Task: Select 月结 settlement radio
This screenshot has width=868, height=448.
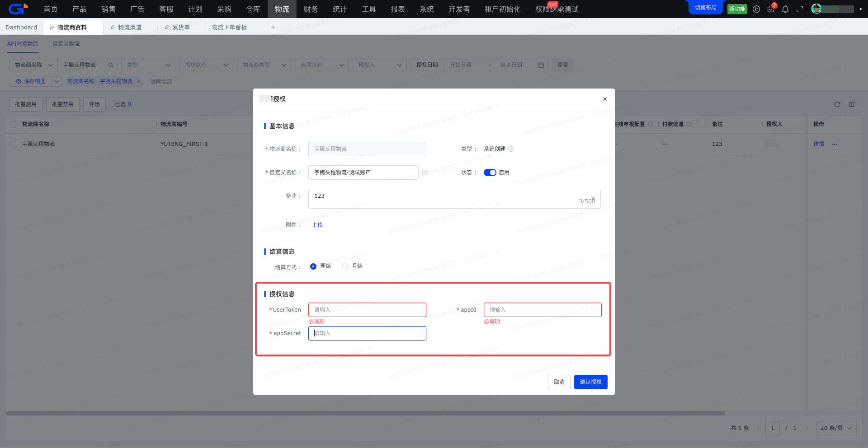Action: pos(345,266)
